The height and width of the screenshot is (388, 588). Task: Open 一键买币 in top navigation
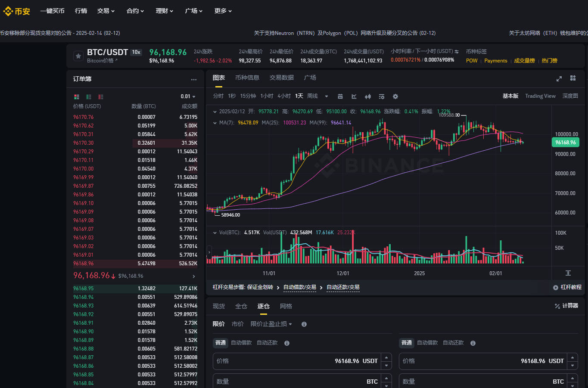click(53, 11)
